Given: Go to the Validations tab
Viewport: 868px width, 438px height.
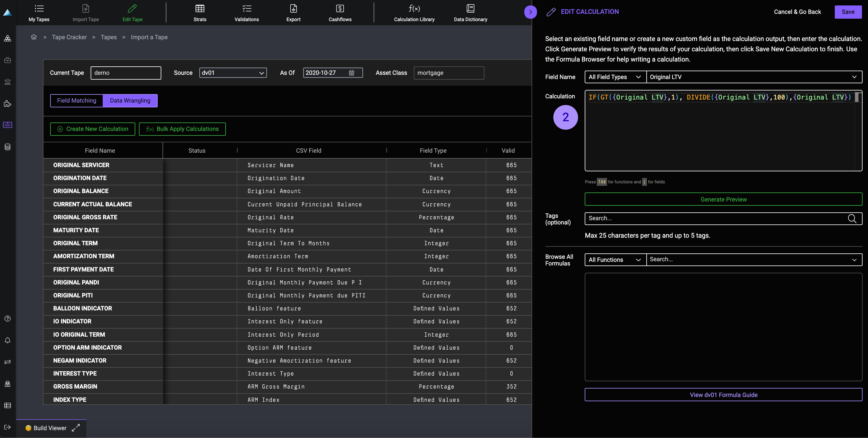Looking at the screenshot, I should (x=246, y=13).
